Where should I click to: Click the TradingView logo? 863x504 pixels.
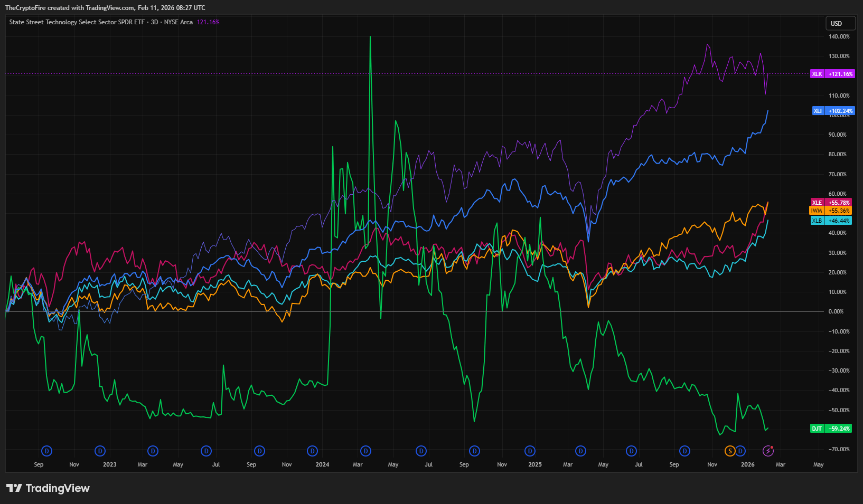click(48, 488)
